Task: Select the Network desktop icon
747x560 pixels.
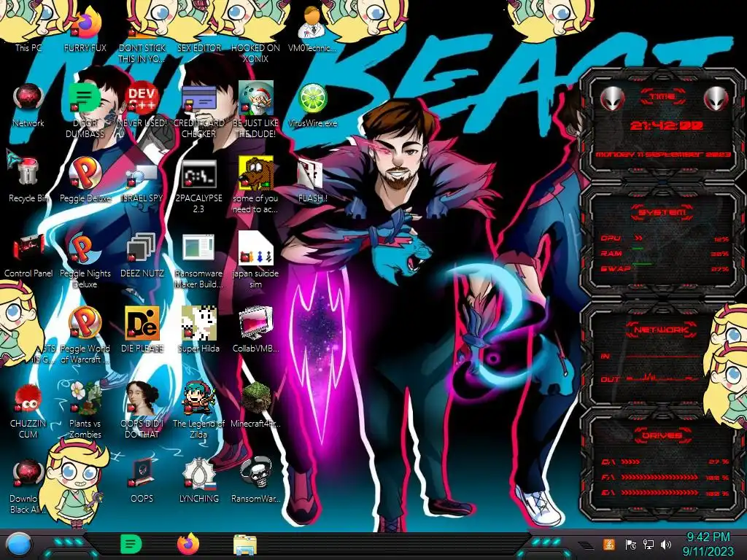Action: [x=28, y=106]
